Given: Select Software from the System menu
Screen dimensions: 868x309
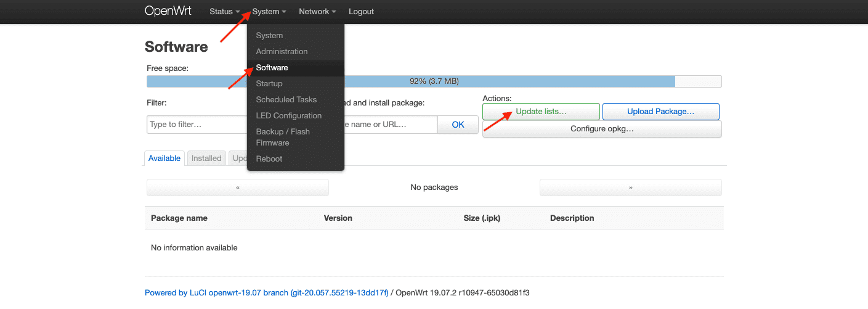Looking at the screenshot, I should tap(272, 68).
